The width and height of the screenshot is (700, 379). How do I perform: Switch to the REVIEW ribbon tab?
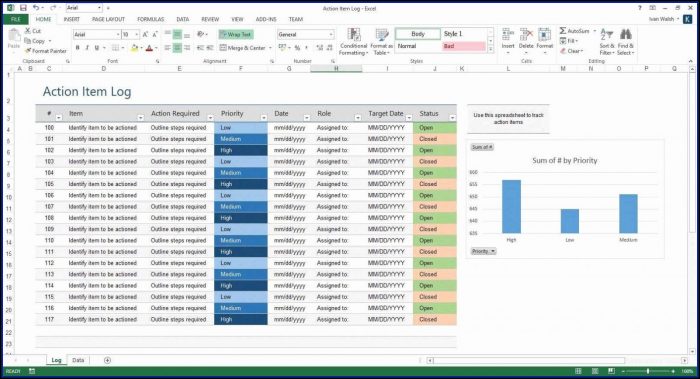[210, 19]
